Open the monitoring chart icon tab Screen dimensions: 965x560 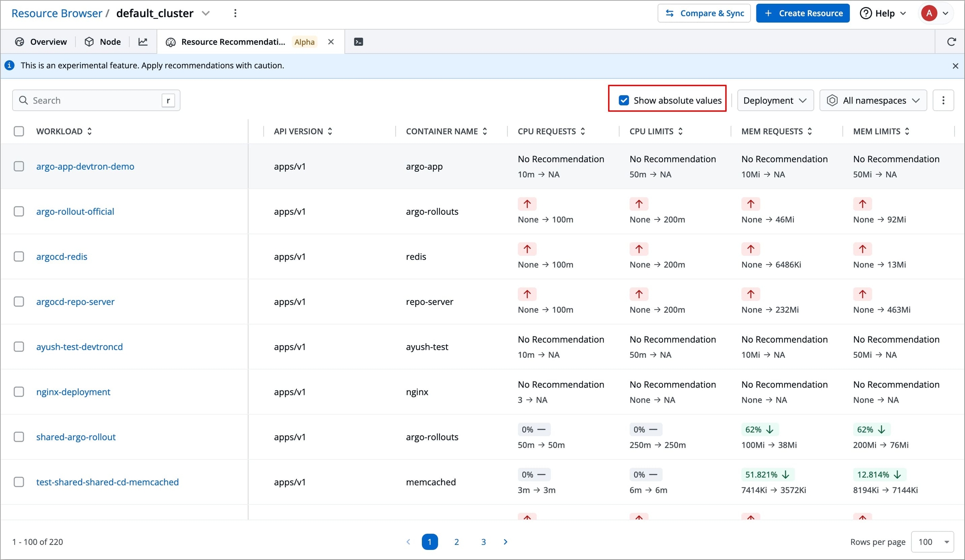click(143, 42)
